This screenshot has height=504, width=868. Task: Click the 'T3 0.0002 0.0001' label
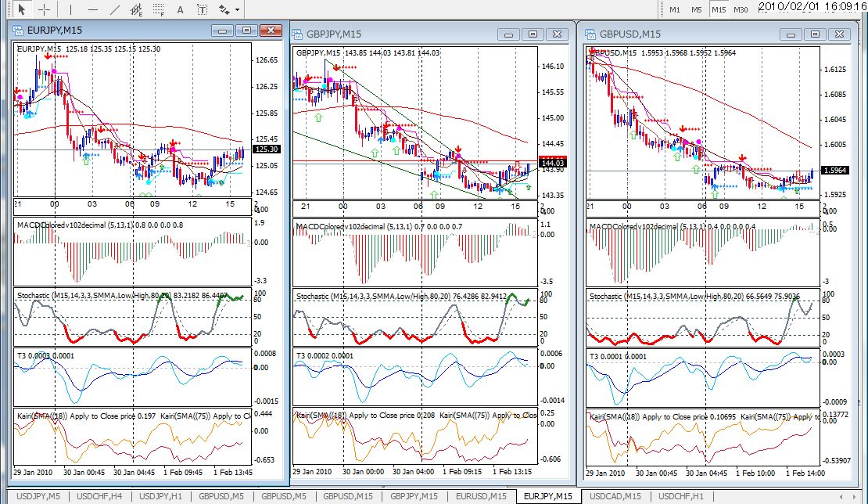coord(325,355)
